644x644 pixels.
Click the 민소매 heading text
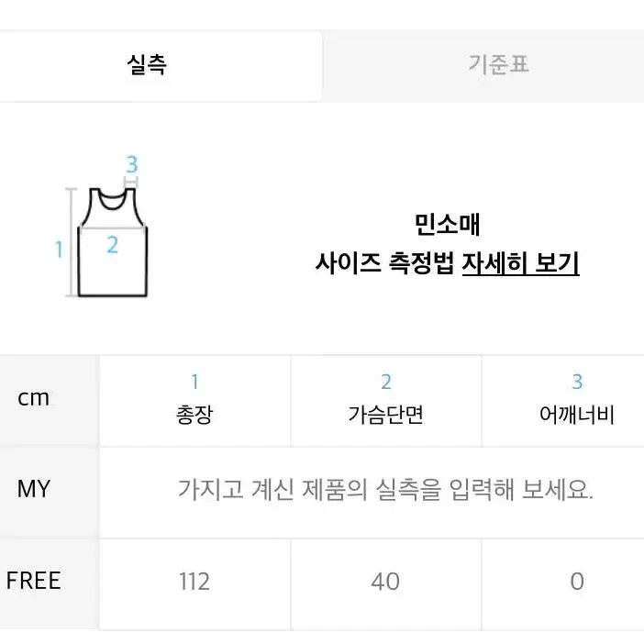(x=447, y=225)
